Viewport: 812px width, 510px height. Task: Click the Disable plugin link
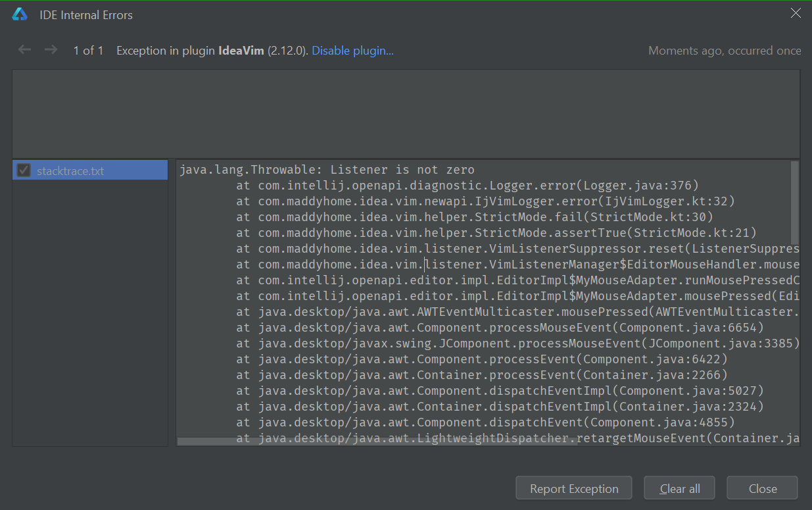tap(352, 51)
